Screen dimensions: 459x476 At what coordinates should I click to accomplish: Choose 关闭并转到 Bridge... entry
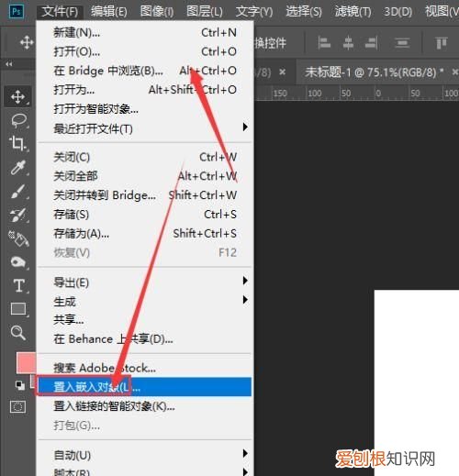[145, 195]
